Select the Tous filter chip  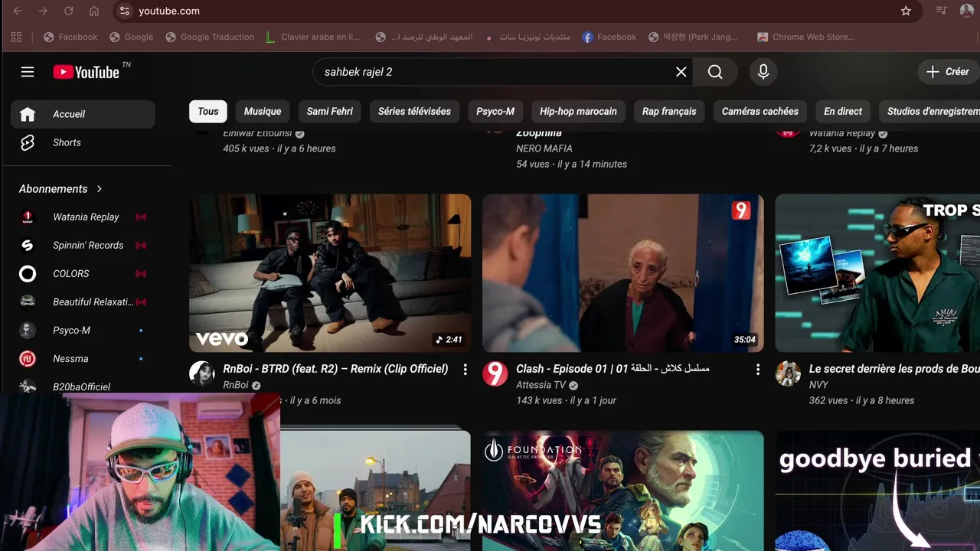point(208,111)
